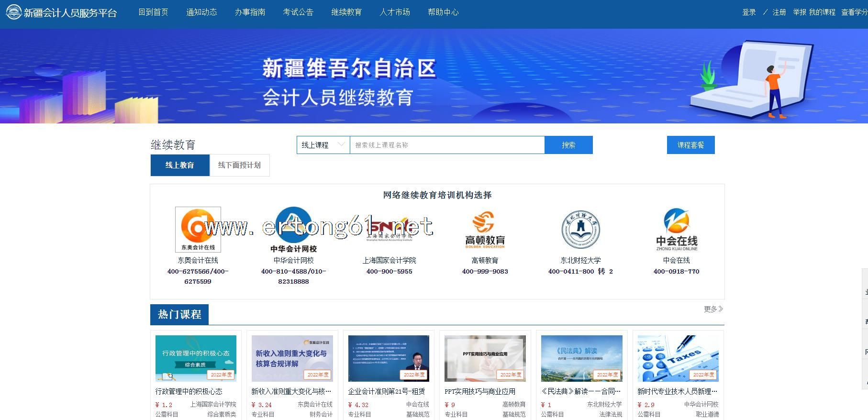The height and width of the screenshot is (420, 868).
Task: Switch to the 线下面授计划 tab
Action: (239, 165)
